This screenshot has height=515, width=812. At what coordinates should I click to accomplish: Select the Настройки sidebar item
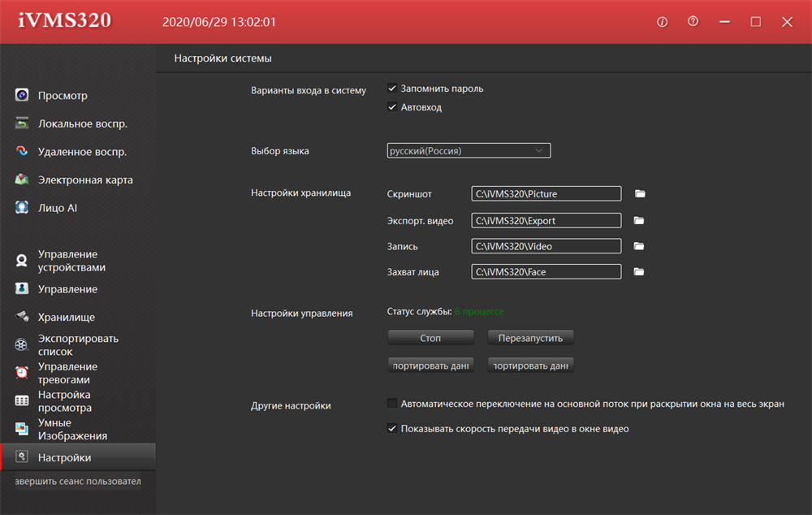78,457
